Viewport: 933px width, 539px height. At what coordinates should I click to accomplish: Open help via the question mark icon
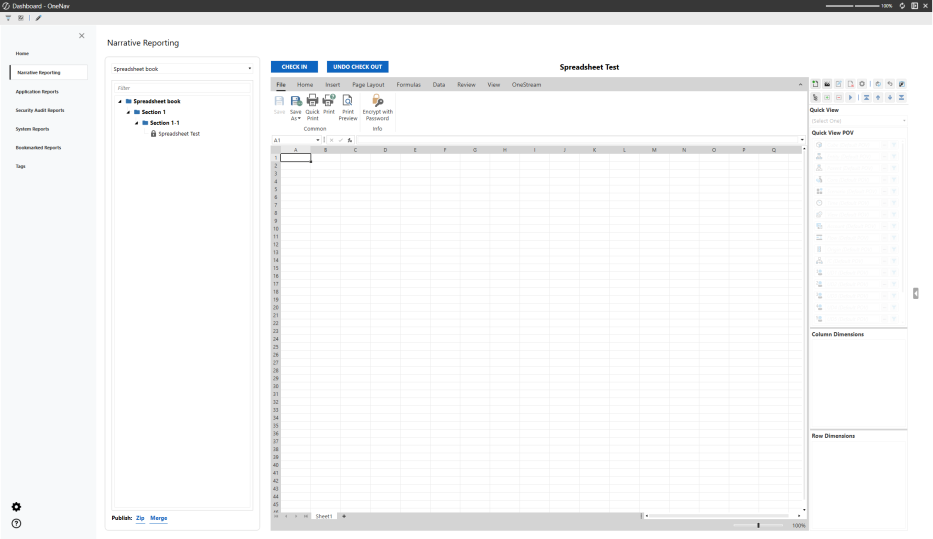(16, 523)
